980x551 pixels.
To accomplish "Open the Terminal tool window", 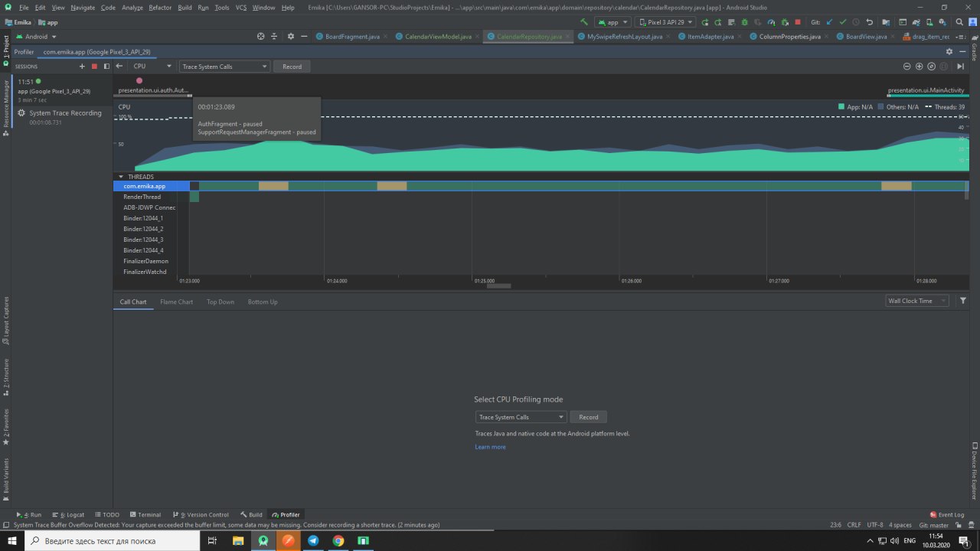I will pyautogui.click(x=145, y=515).
